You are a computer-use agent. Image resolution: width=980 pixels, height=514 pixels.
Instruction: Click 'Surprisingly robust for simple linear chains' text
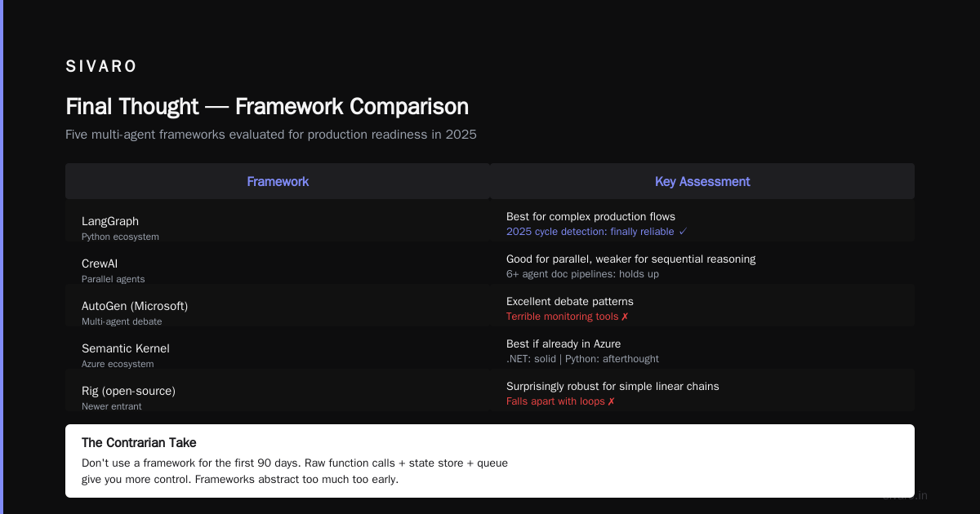612,387
